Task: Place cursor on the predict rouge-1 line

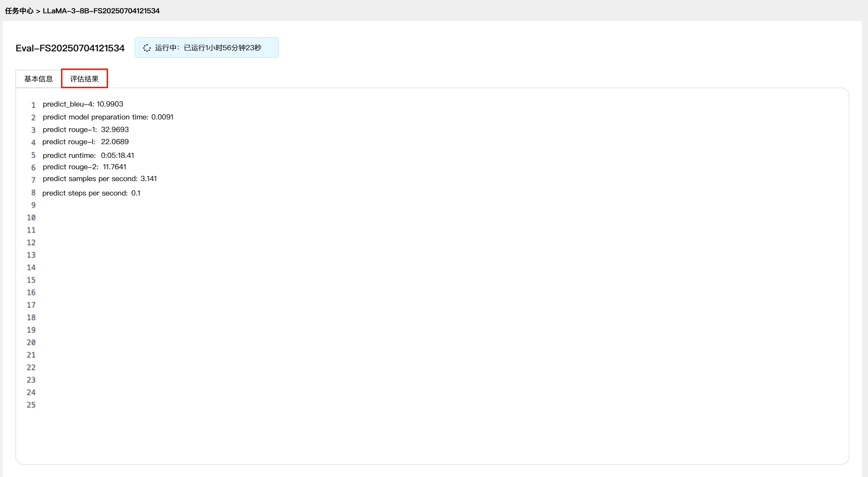Action: point(86,130)
